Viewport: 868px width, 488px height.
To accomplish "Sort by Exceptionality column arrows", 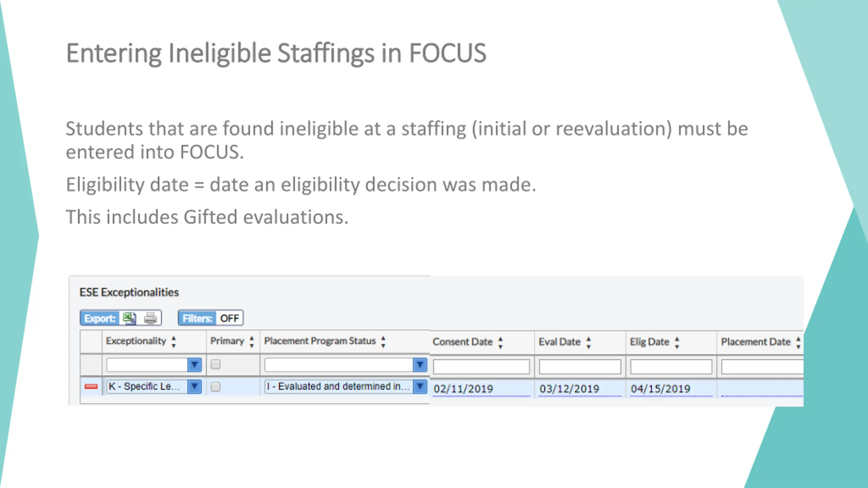I will pyautogui.click(x=174, y=342).
